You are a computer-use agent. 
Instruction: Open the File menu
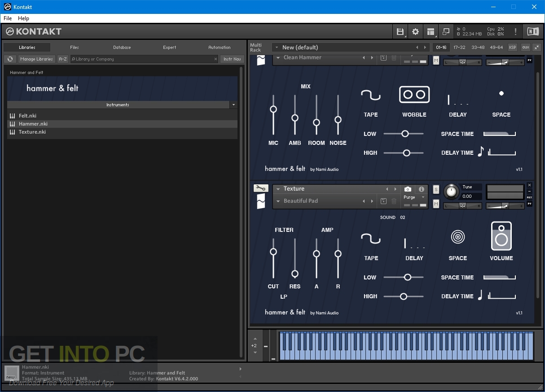tap(8, 18)
